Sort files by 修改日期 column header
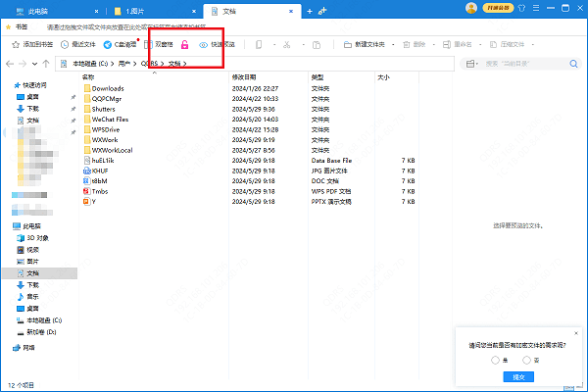 click(x=245, y=76)
